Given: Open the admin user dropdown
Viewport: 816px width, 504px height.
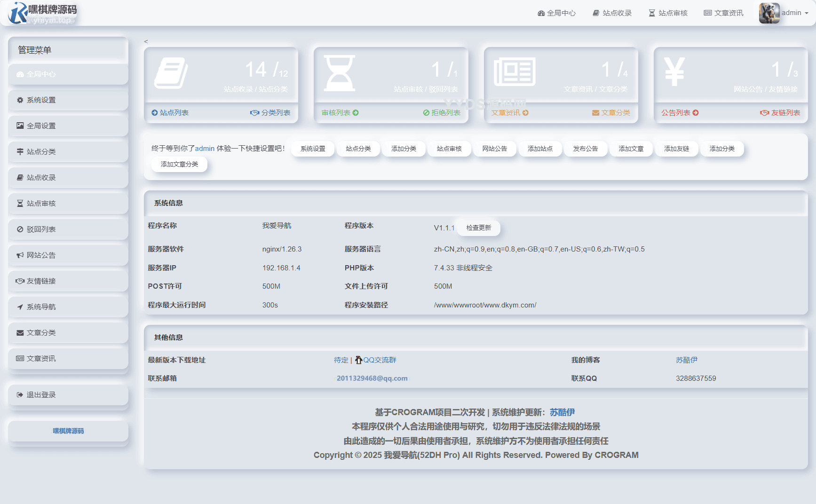Looking at the screenshot, I should coord(795,13).
